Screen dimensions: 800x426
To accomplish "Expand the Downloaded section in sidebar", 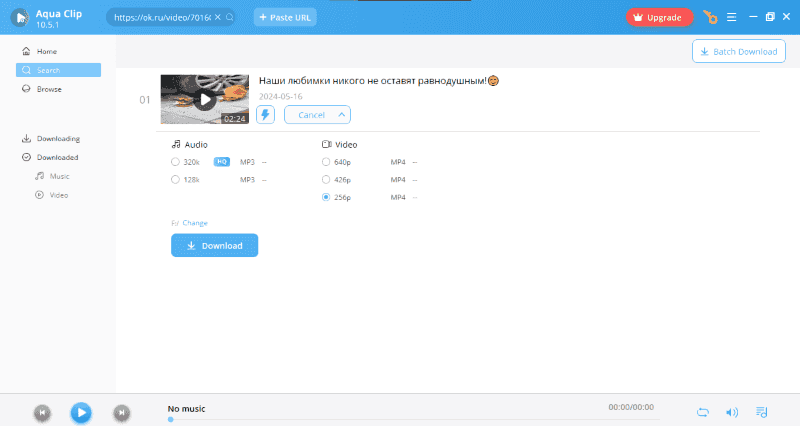I will coord(57,157).
